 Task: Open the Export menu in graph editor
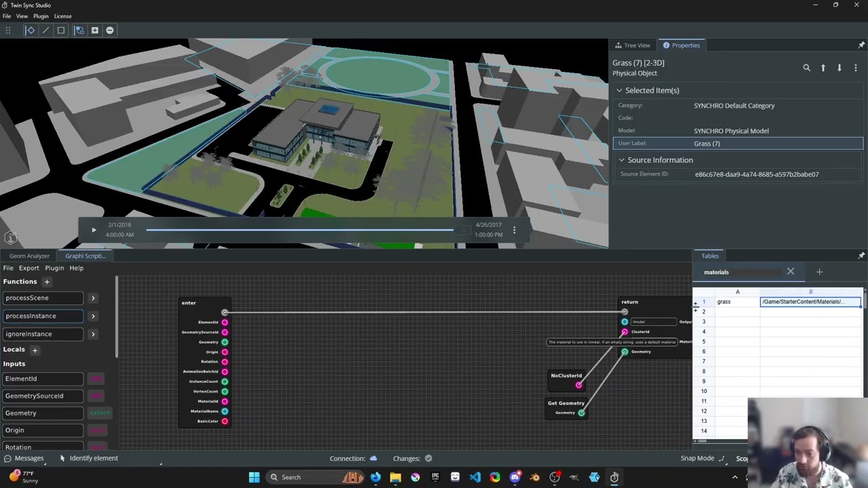28,268
